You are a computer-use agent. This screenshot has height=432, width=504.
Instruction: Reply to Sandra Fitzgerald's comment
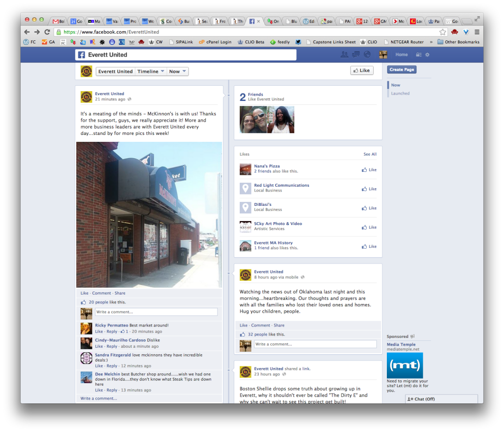click(x=112, y=366)
